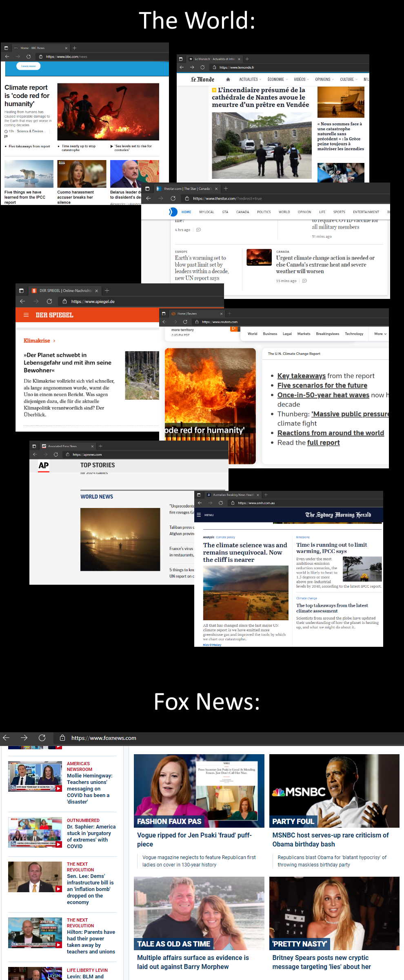Click the Le Monde home icon
This screenshot has width=404, height=980.
[x=228, y=80]
